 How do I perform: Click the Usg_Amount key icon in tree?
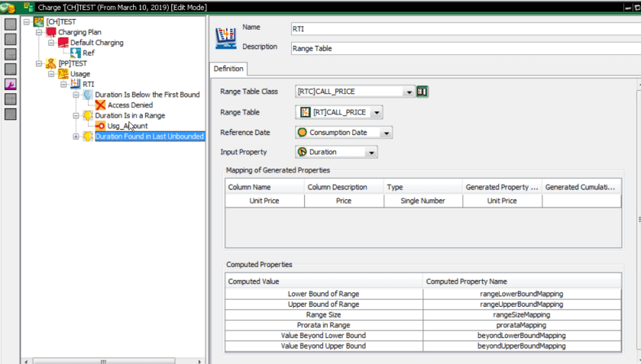click(100, 126)
